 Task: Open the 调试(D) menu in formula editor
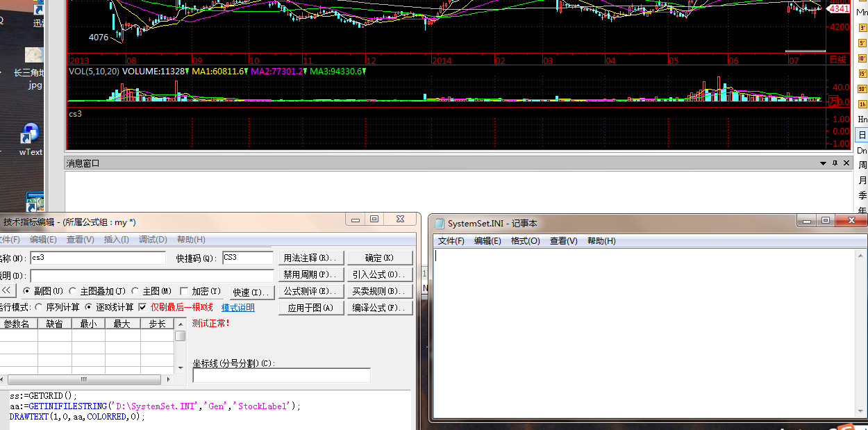153,240
